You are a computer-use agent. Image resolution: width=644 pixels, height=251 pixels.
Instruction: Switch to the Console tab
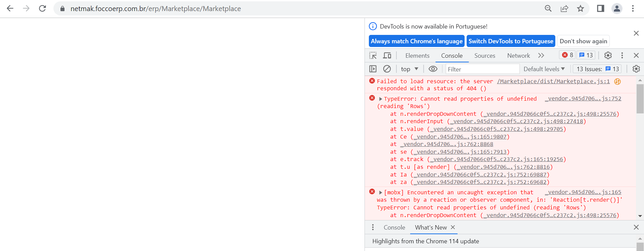(452, 56)
